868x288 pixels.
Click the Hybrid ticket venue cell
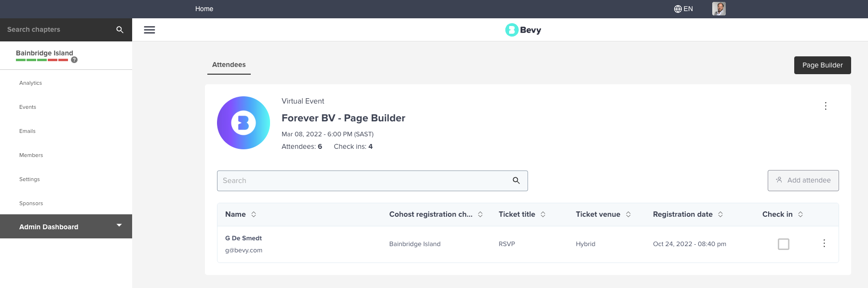click(x=585, y=244)
